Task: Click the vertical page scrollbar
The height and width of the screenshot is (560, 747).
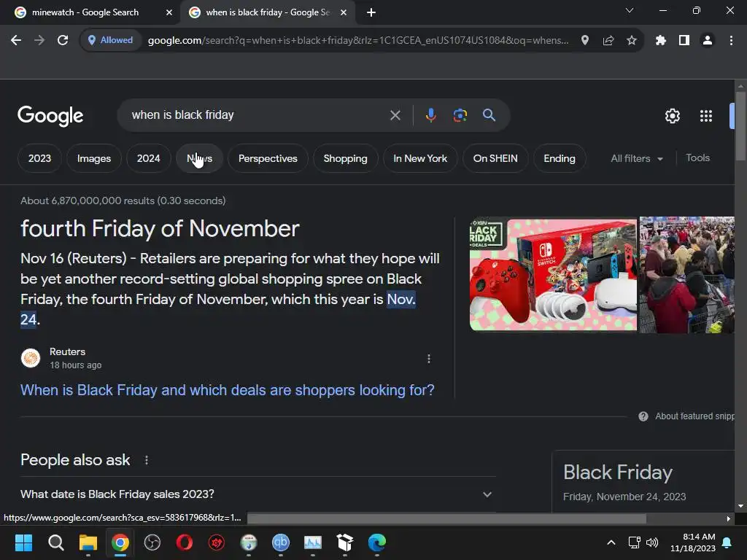Action: coord(740,126)
